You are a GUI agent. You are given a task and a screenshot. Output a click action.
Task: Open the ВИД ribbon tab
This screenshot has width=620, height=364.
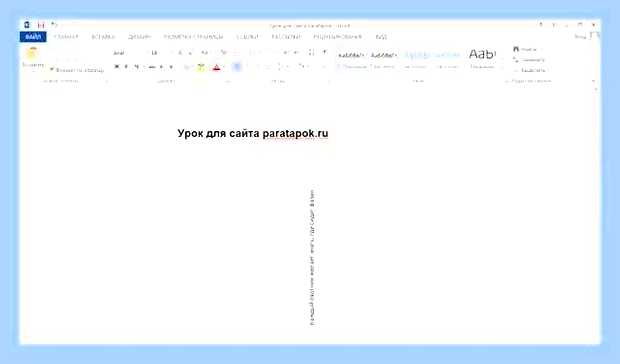(x=381, y=37)
